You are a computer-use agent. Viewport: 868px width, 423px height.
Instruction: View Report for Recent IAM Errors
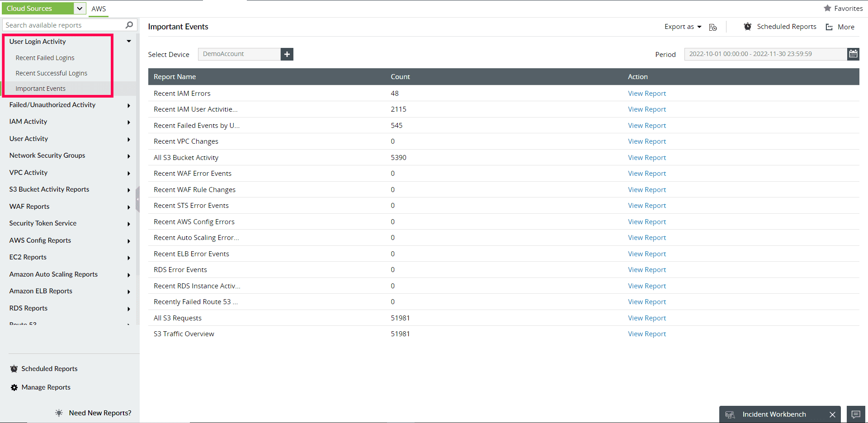(646, 93)
